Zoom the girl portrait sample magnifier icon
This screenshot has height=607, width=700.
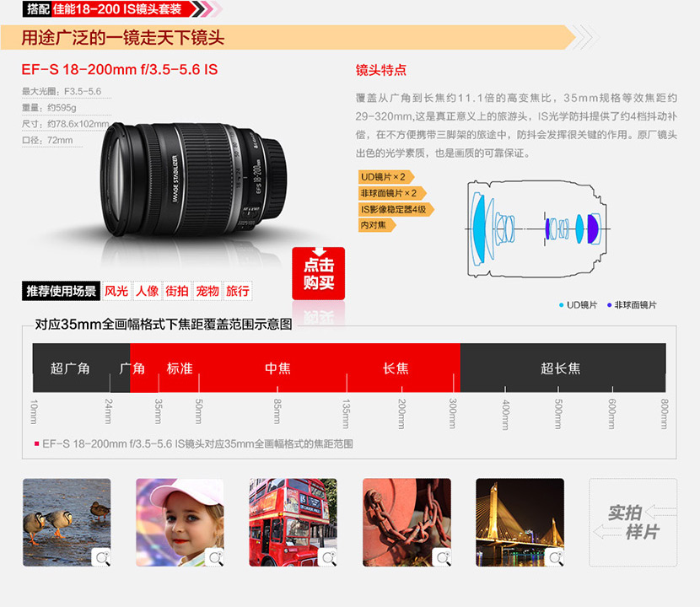coord(215,557)
